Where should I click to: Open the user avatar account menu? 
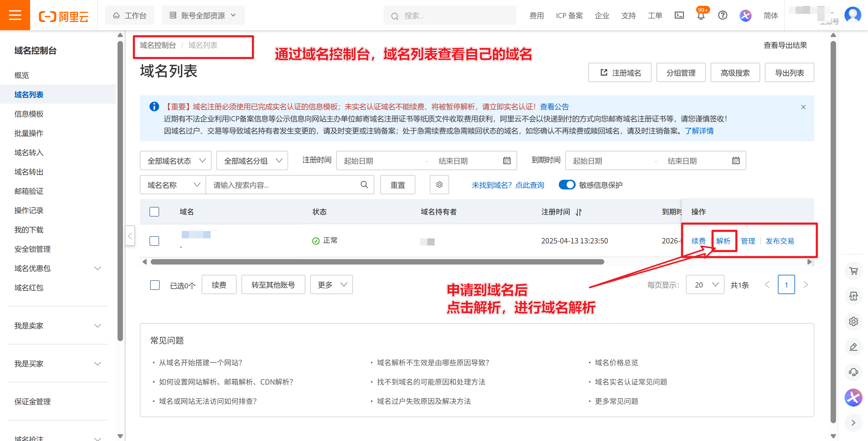pyautogui.click(x=853, y=15)
